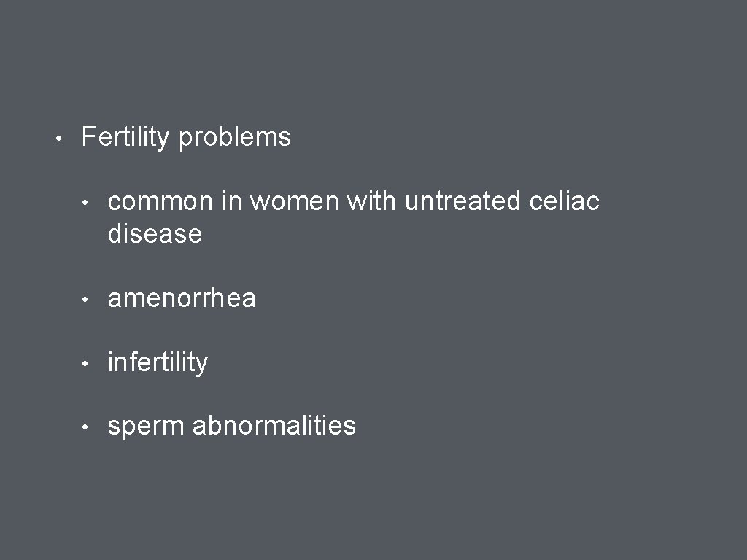Click the word 'common' in first sub-bullet
747x560 pixels.
[160, 202]
